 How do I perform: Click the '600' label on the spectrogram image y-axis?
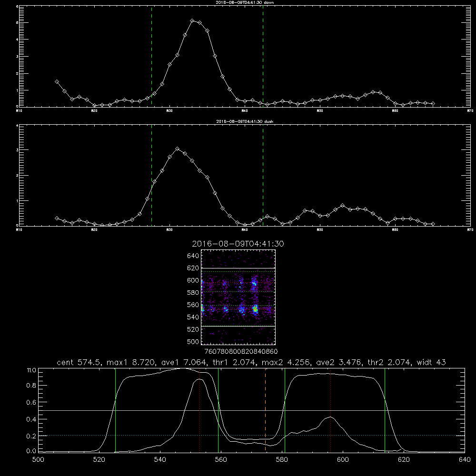click(193, 280)
